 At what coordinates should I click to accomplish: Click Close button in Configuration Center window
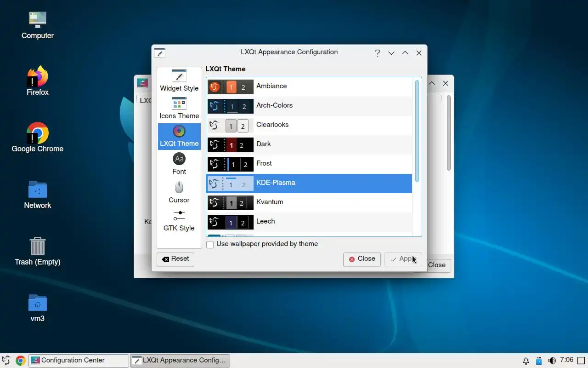[x=437, y=265]
